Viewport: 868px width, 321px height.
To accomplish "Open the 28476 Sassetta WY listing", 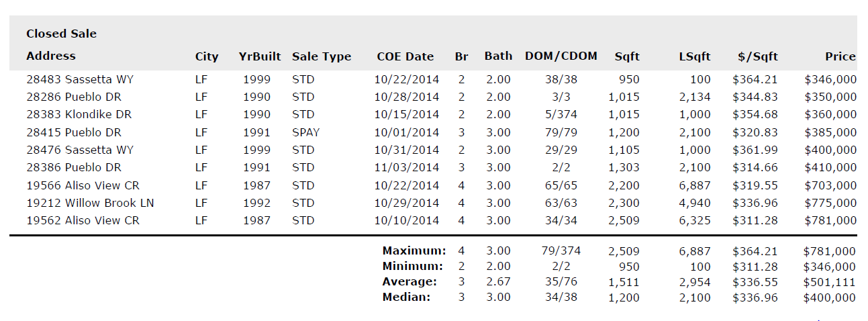I will [80, 150].
